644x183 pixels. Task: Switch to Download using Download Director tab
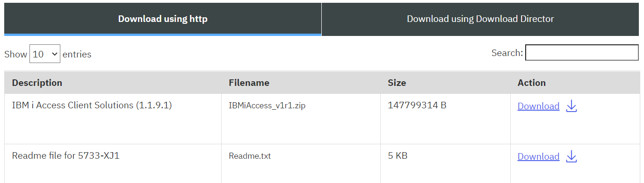pos(480,19)
